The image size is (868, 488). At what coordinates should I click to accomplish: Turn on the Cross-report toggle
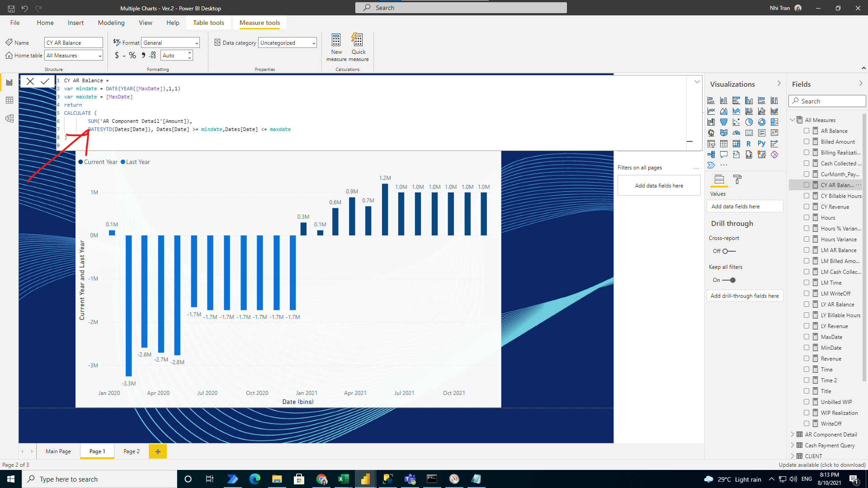tap(729, 251)
